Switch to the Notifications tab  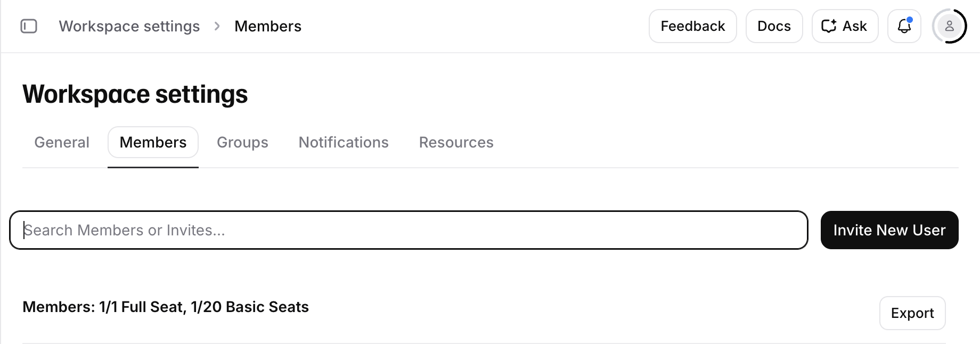coord(344,142)
